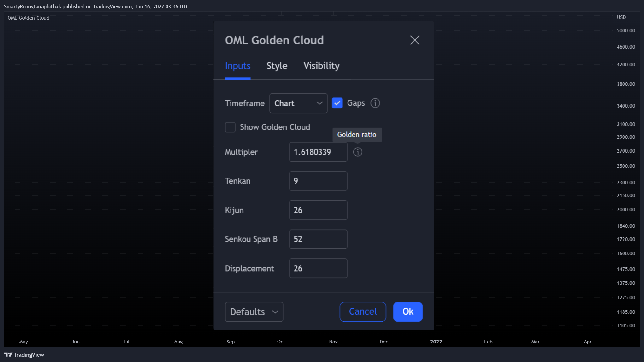Click the info icon next to Gaps
Image resolution: width=644 pixels, height=362 pixels.
coord(375,103)
